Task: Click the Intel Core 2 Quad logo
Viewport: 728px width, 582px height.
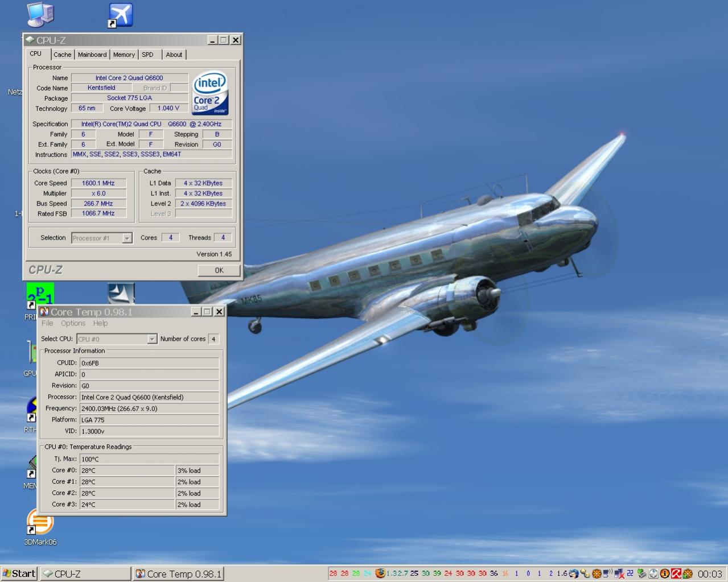Action: point(210,93)
